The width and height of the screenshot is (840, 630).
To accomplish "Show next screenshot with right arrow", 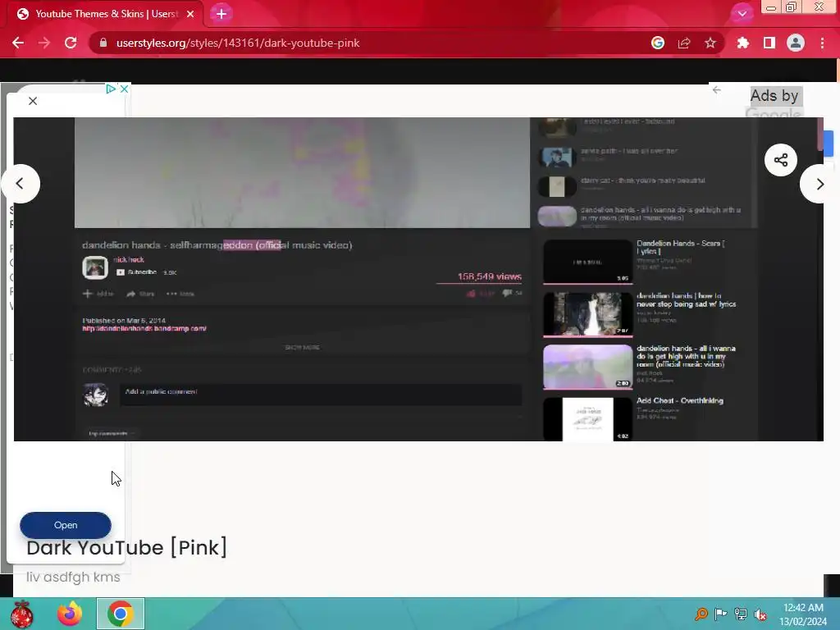I will 819,184.
